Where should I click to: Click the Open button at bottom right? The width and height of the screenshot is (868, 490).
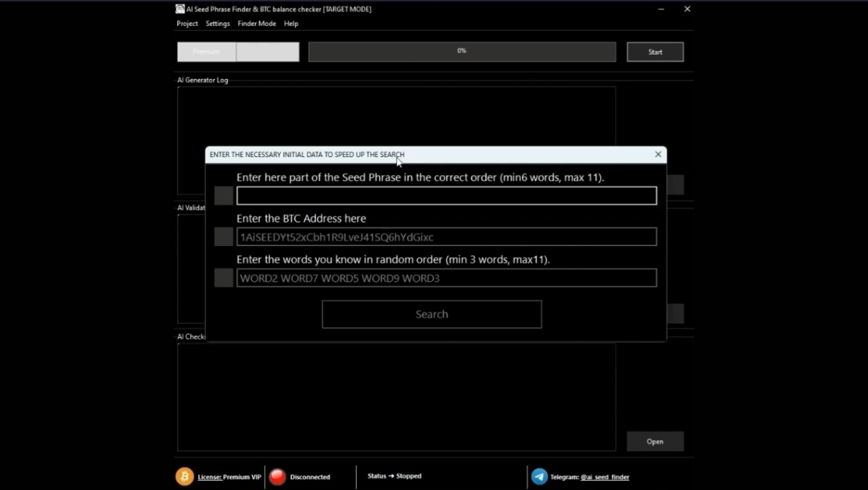point(655,441)
